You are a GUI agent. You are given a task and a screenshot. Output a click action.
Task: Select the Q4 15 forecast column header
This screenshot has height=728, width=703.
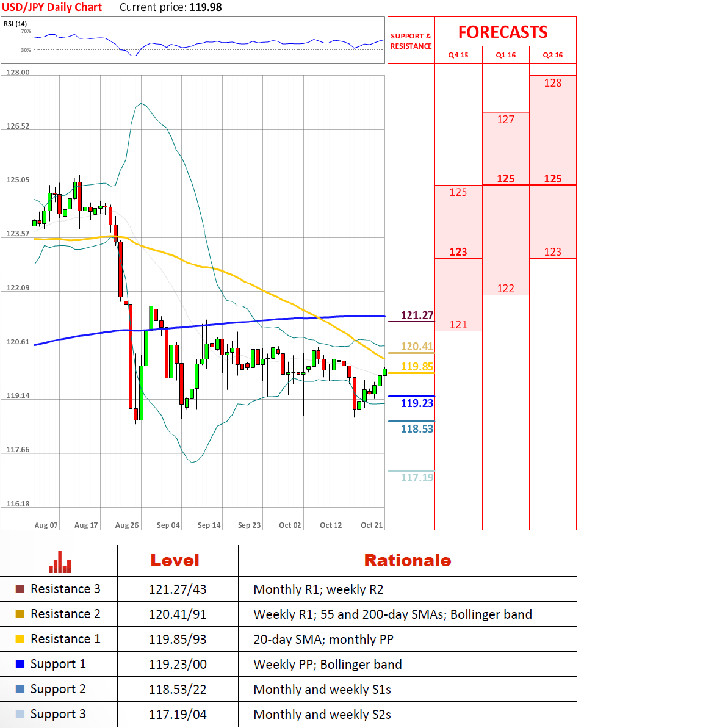(458, 55)
